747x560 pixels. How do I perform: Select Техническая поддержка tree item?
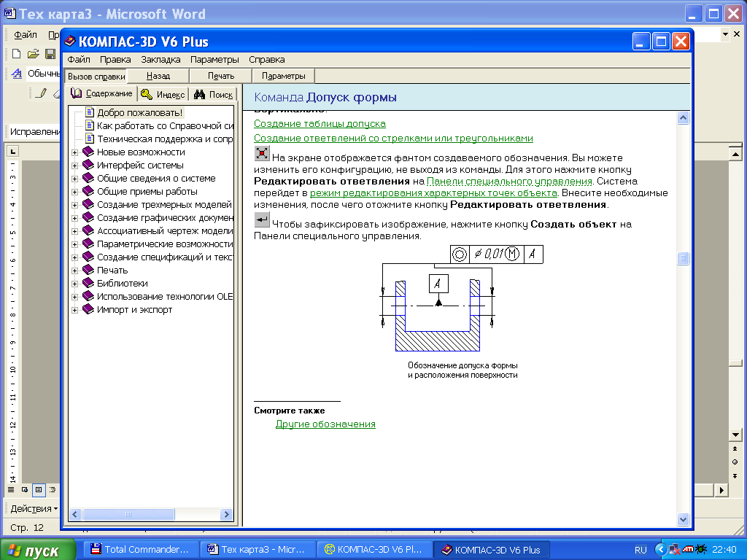click(166, 139)
